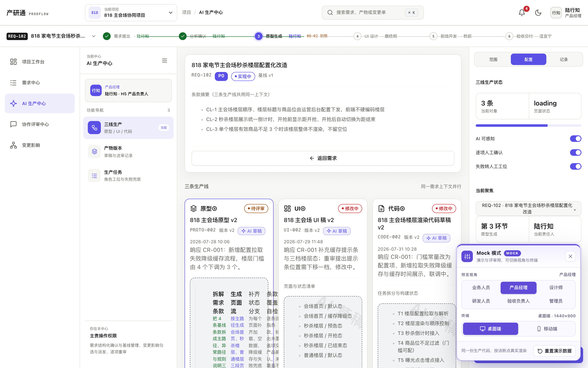Click the 待评审 status badge

[x=256, y=209]
